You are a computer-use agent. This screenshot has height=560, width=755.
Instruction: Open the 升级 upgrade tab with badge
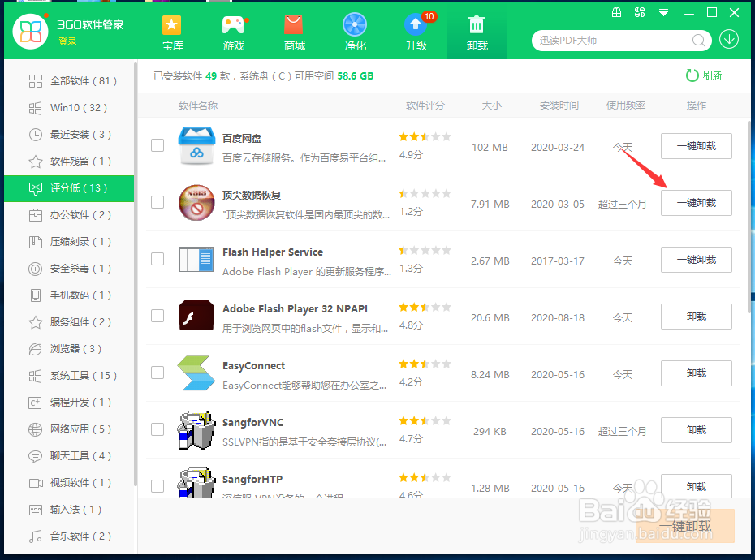tap(416, 32)
